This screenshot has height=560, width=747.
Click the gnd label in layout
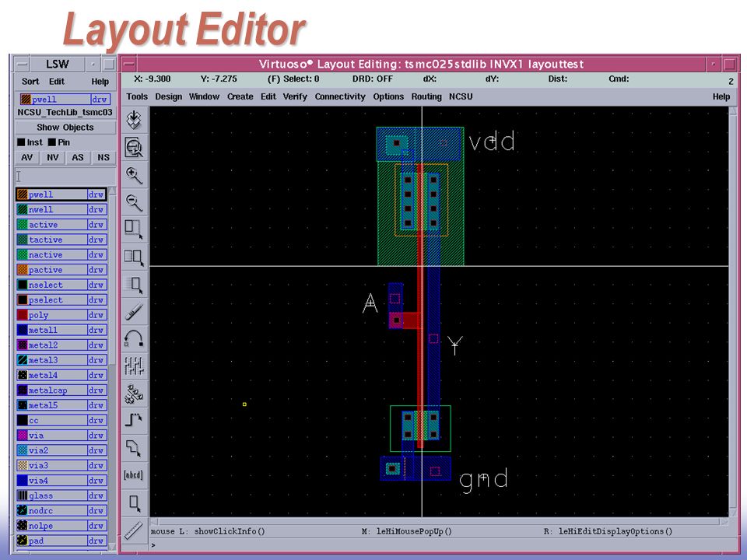tap(483, 480)
